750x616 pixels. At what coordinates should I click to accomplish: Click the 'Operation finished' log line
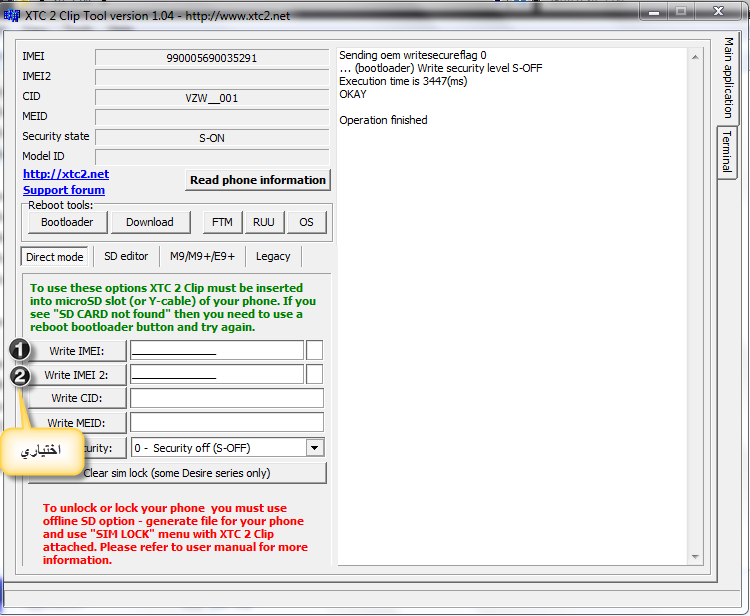coord(384,120)
